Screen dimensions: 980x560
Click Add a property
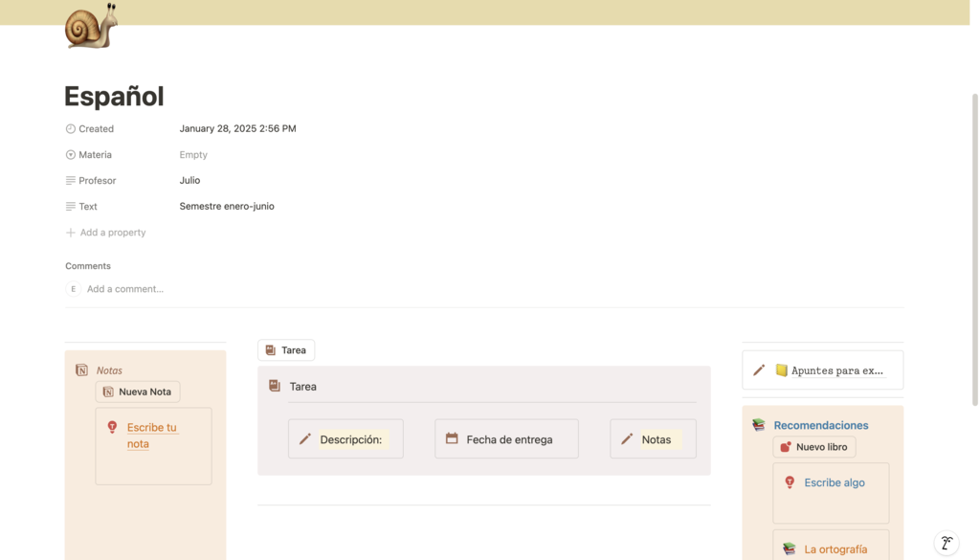105,233
